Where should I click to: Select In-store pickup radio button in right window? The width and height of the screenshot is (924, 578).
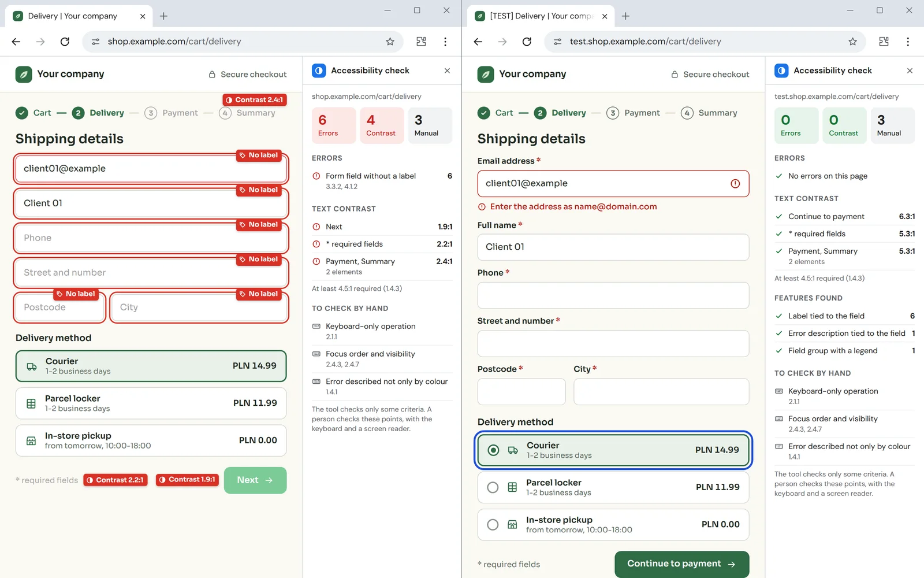pos(493,524)
